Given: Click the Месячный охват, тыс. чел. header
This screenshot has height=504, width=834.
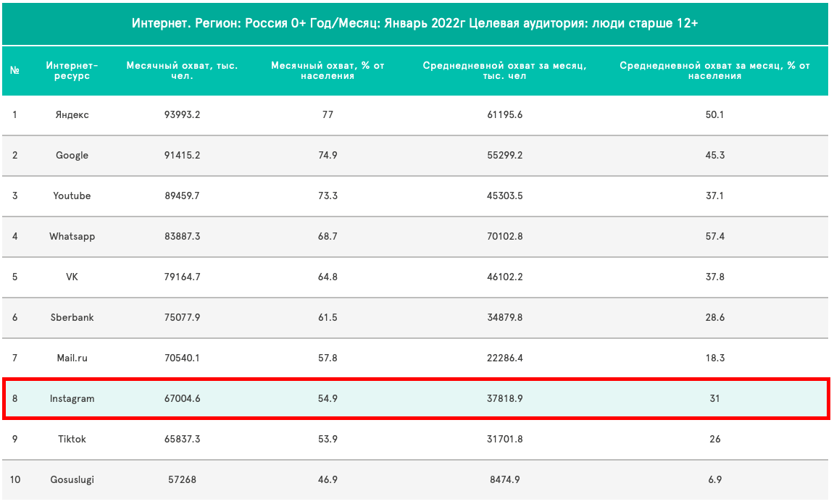Looking at the screenshot, I should 182,71.
